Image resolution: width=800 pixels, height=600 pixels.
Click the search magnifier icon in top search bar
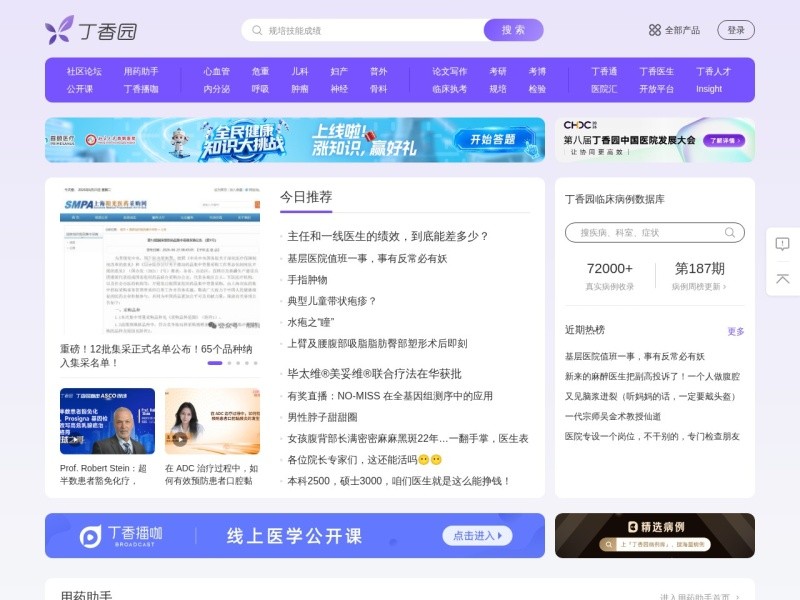click(x=257, y=31)
